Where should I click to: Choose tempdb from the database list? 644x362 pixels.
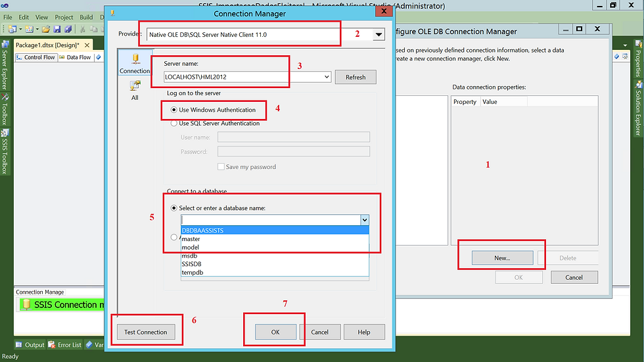(x=275, y=273)
